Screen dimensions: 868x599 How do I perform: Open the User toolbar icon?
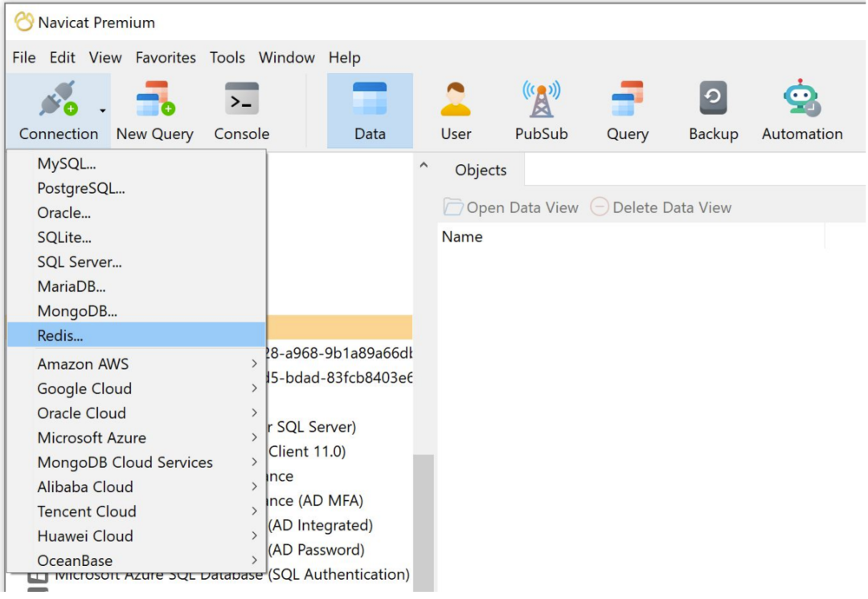click(456, 99)
